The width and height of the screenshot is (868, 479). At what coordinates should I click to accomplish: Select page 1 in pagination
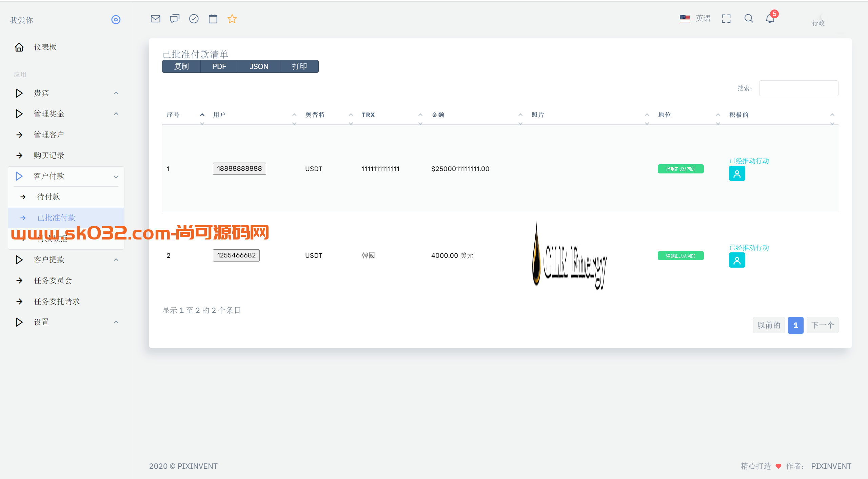pos(795,325)
